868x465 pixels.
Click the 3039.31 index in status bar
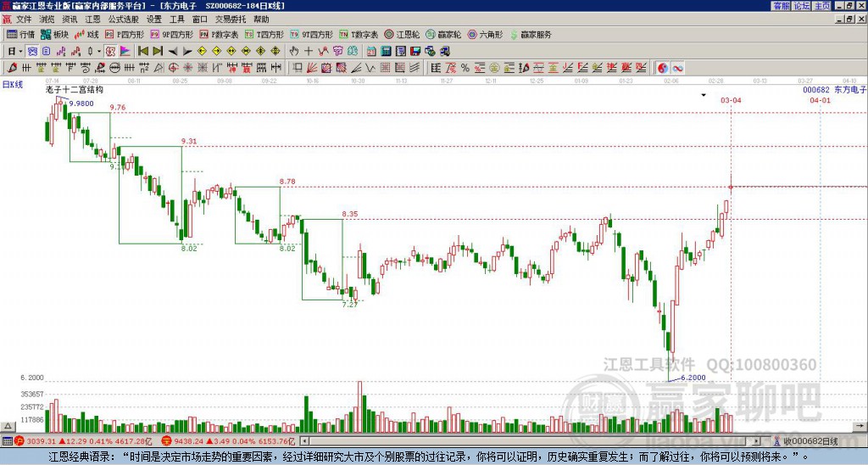(42, 441)
